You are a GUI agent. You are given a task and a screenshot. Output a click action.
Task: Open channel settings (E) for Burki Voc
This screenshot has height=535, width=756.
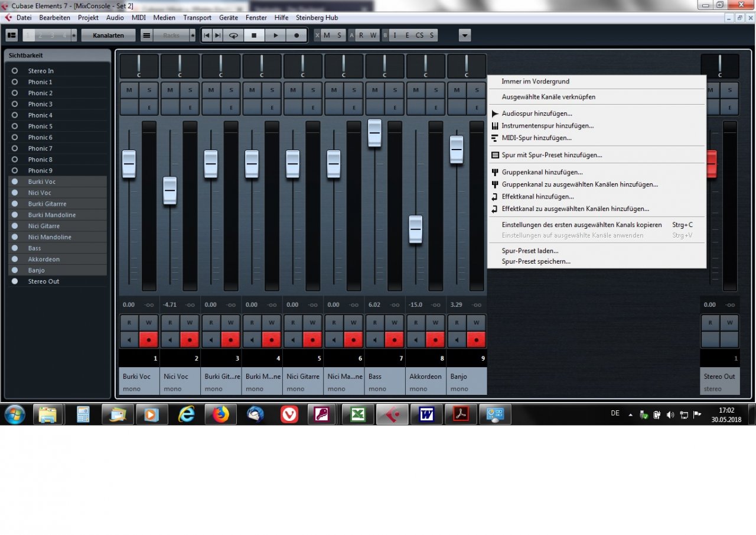pos(149,107)
